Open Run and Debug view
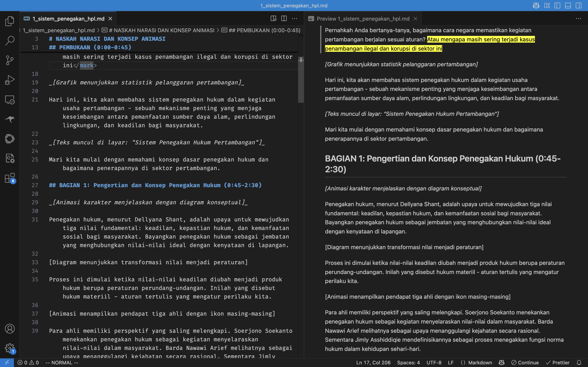Screen dimensions: 588x367 (10, 80)
